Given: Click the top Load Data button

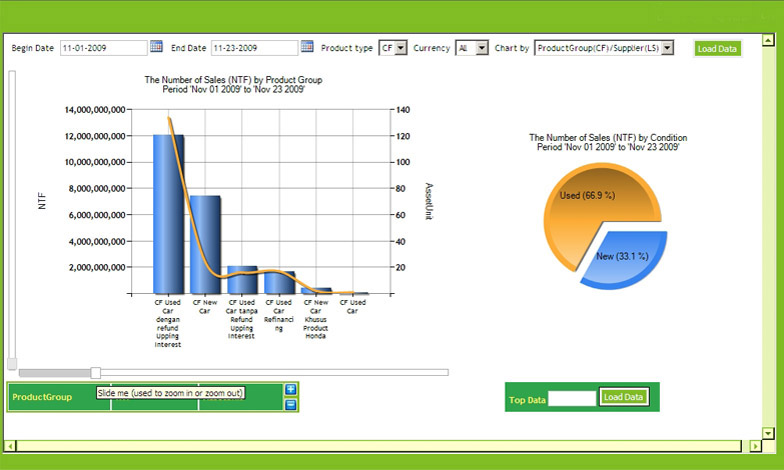Looking at the screenshot, I should tap(717, 48).
